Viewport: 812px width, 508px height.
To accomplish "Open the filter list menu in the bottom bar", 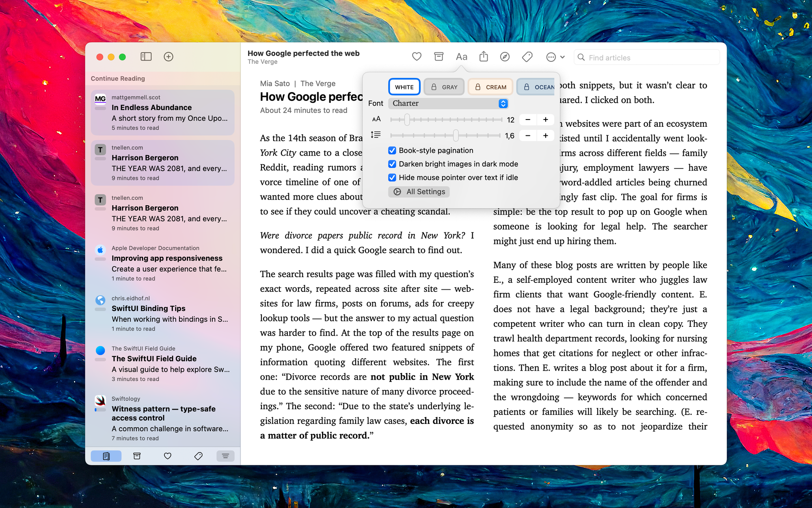I will [x=225, y=456].
